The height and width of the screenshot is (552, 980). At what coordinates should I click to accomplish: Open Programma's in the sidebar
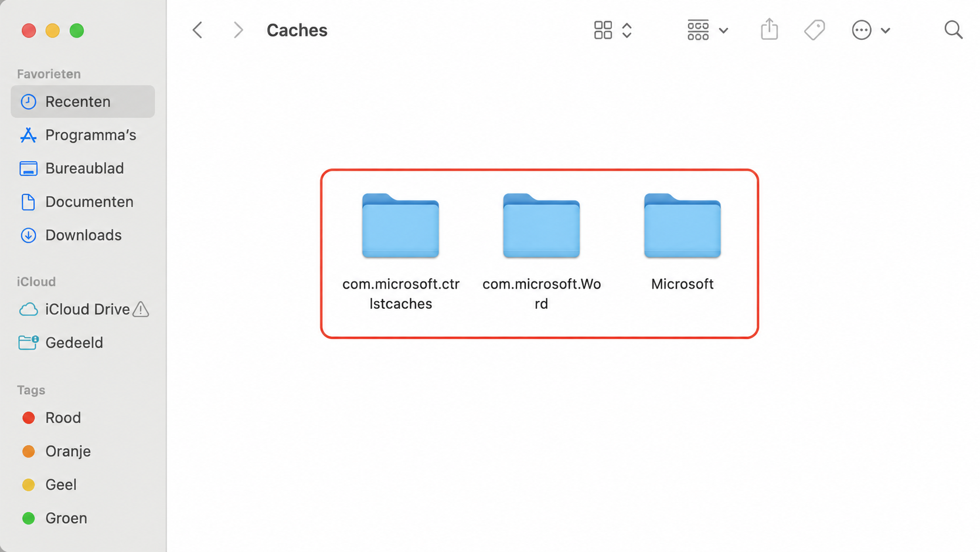(83, 135)
